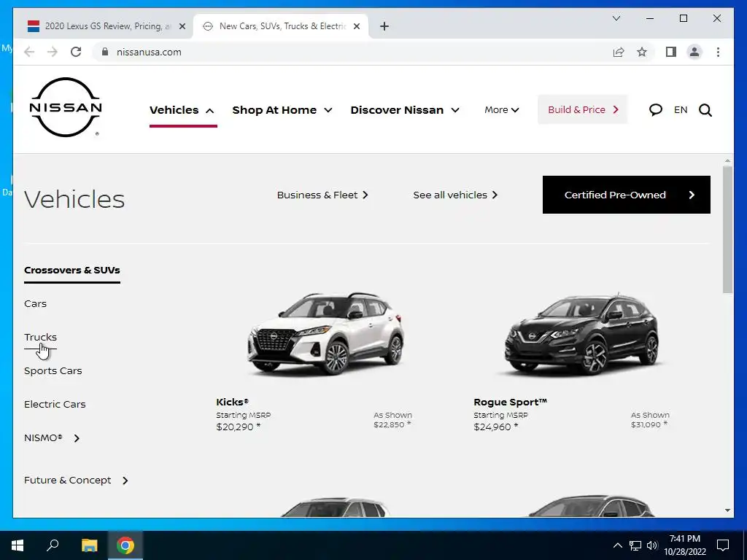This screenshot has height=560, width=747.
Task: Open the Rogue Sport model name
Action: (510, 402)
